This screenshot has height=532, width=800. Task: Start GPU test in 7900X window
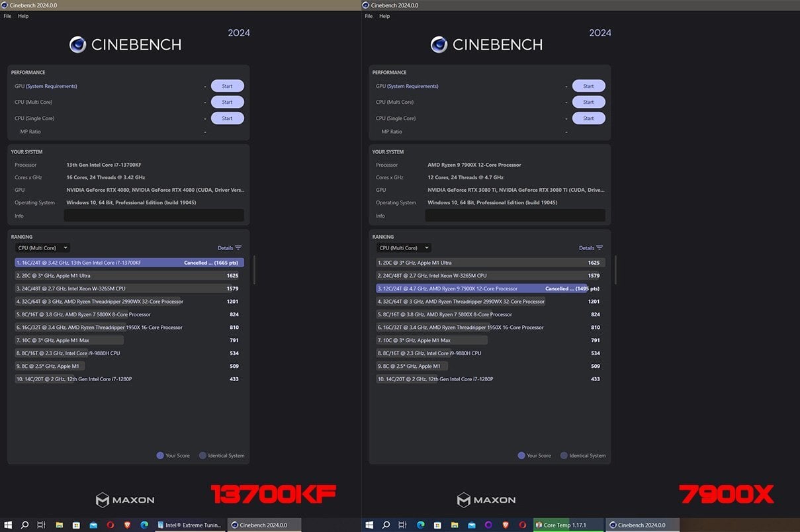(588, 86)
